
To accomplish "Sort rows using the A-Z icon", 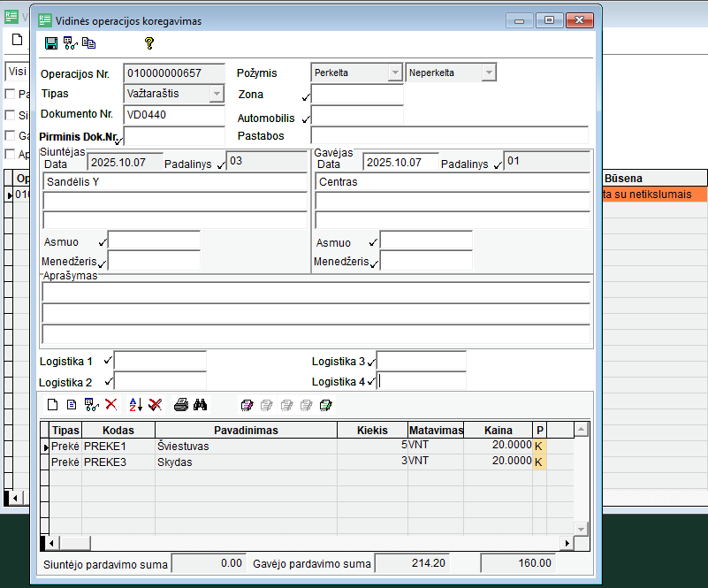I will click(x=135, y=405).
